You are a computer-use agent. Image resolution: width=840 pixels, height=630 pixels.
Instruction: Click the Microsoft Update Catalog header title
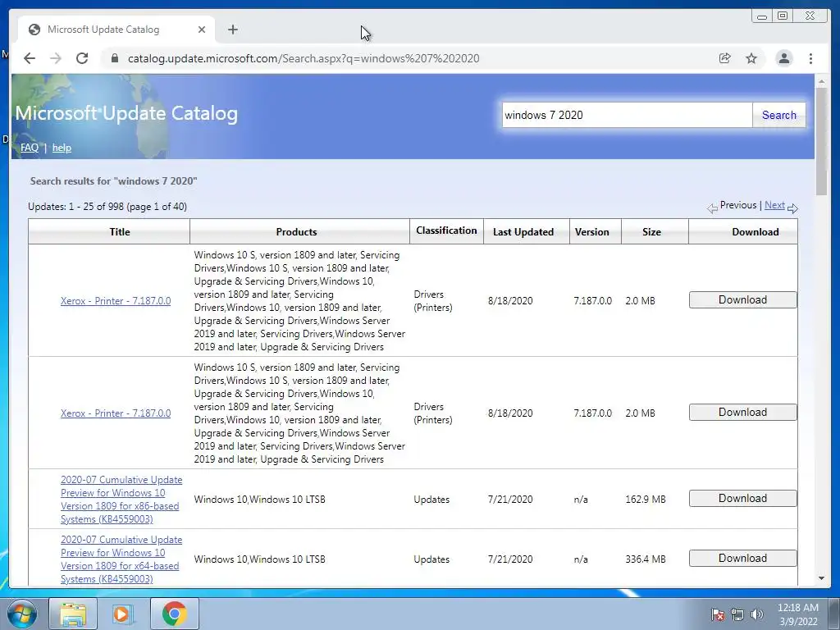tap(126, 113)
